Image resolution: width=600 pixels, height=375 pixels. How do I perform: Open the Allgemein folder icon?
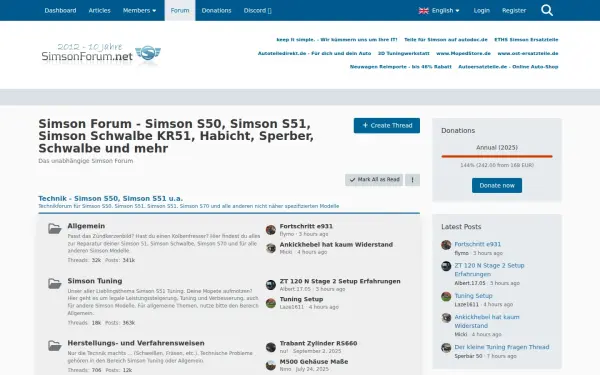click(x=55, y=228)
